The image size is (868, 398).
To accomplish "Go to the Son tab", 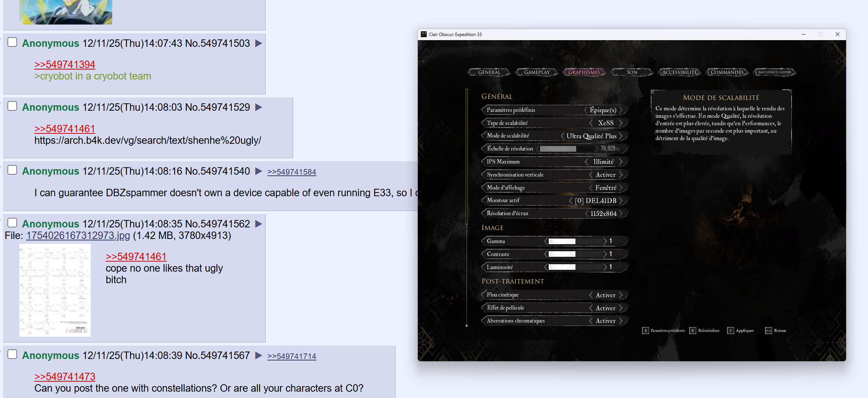I will click(x=632, y=72).
